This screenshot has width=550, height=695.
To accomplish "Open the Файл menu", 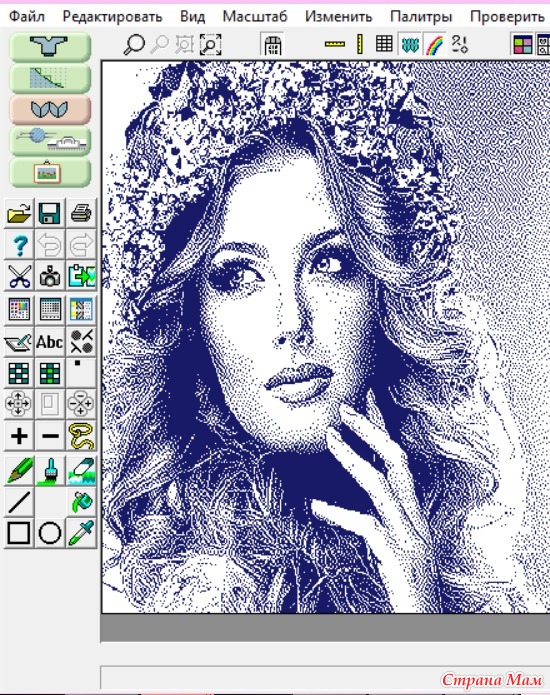I will (x=27, y=16).
